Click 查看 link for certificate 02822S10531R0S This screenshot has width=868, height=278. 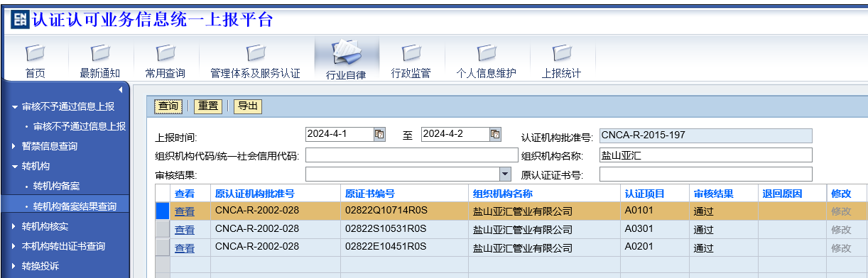pos(185,230)
